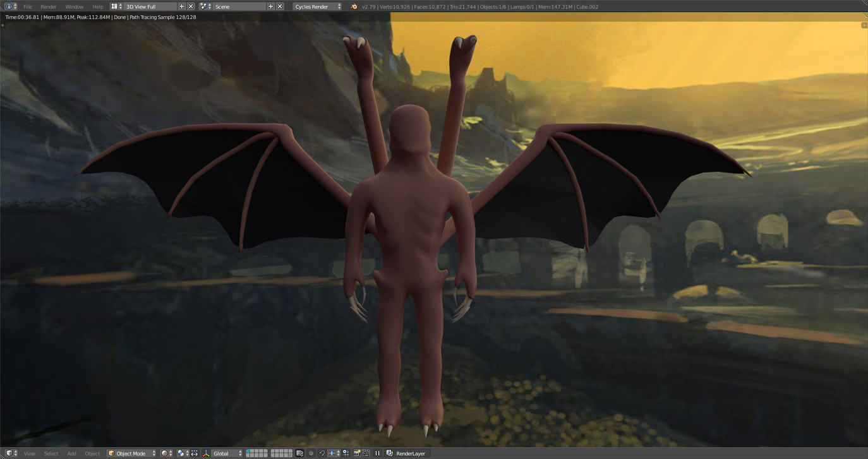
Task: Open the 'Object Mode' interaction mode dropdown
Action: point(131,453)
